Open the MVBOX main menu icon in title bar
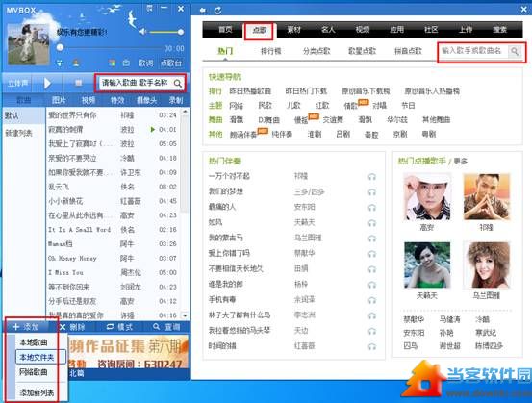 coord(150,8)
